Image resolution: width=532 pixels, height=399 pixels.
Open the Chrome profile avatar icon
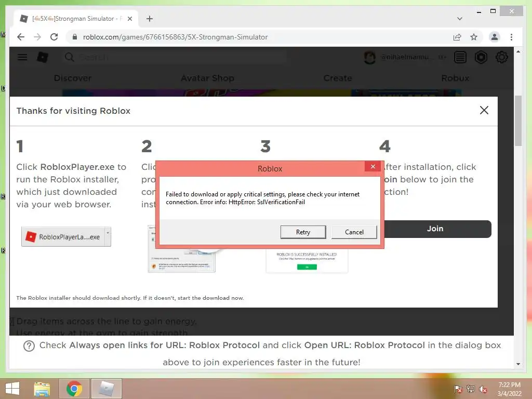click(x=495, y=37)
